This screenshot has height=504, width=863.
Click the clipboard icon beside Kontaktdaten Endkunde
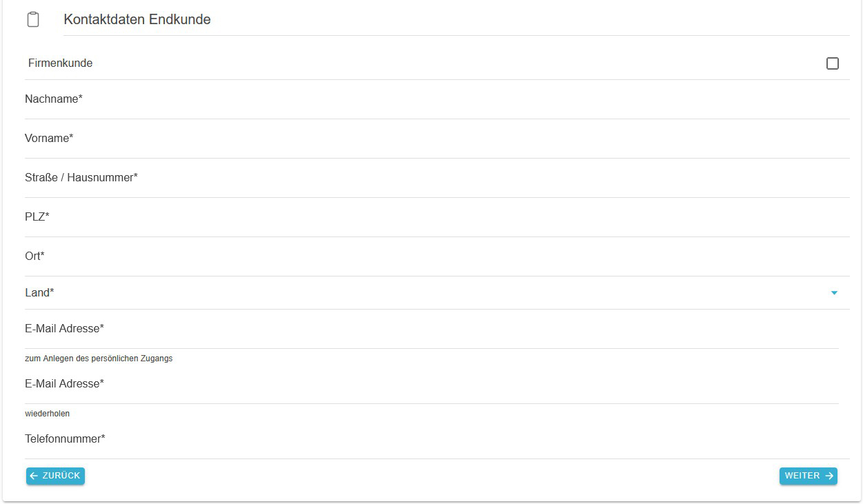33,19
